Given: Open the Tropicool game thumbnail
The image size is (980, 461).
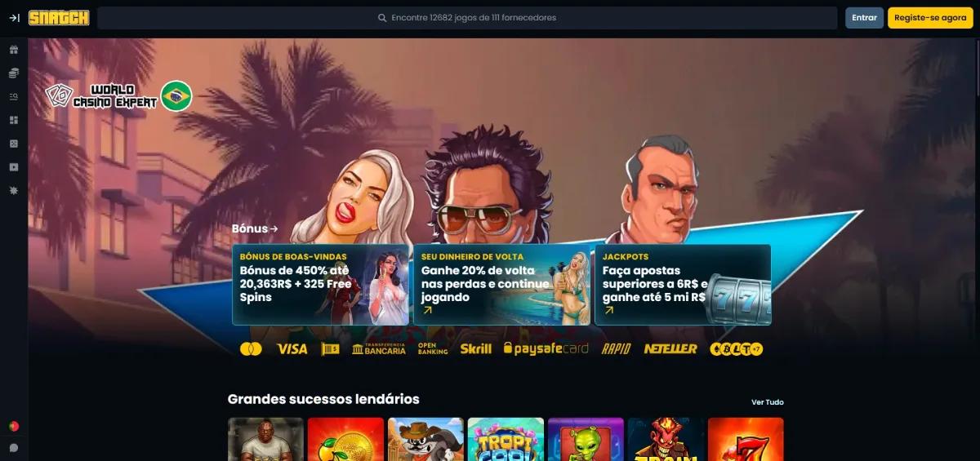Looking at the screenshot, I should click(506, 440).
